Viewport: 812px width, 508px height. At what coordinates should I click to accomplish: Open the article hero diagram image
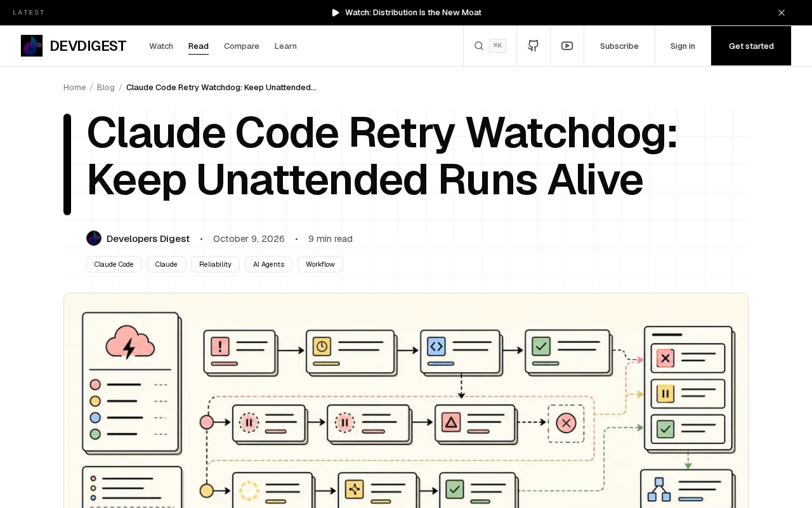click(406, 401)
